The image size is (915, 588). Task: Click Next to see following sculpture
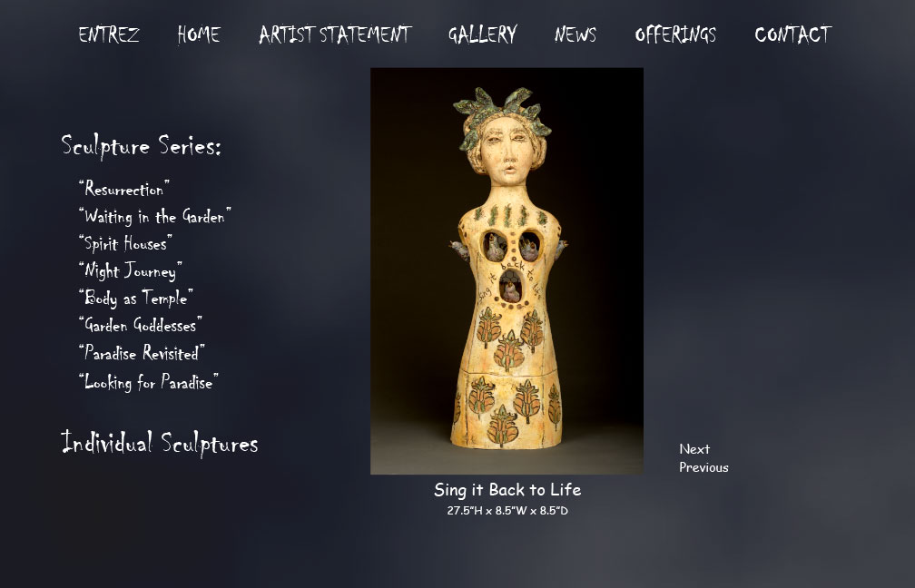click(x=694, y=449)
